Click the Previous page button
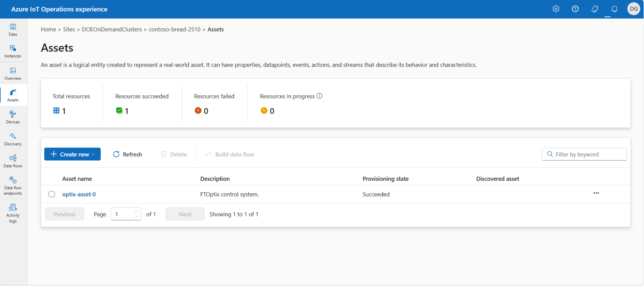644x286 pixels. point(65,214)
